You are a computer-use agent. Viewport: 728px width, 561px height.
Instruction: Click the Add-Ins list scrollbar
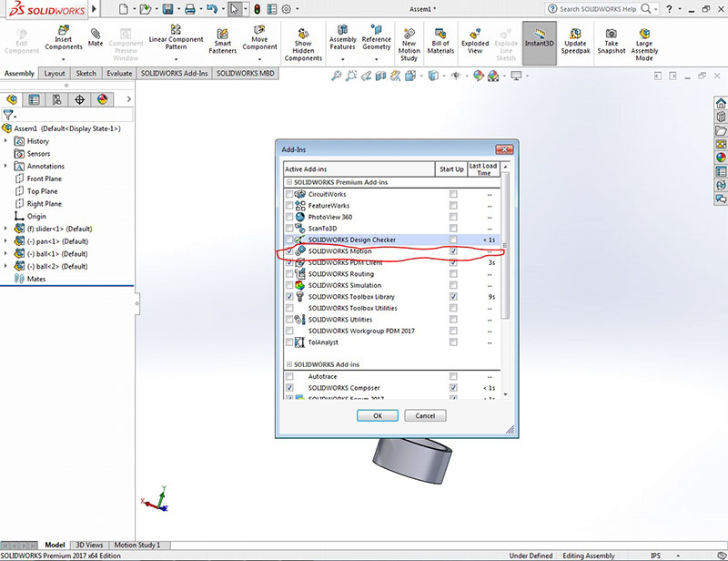point(505,244)
